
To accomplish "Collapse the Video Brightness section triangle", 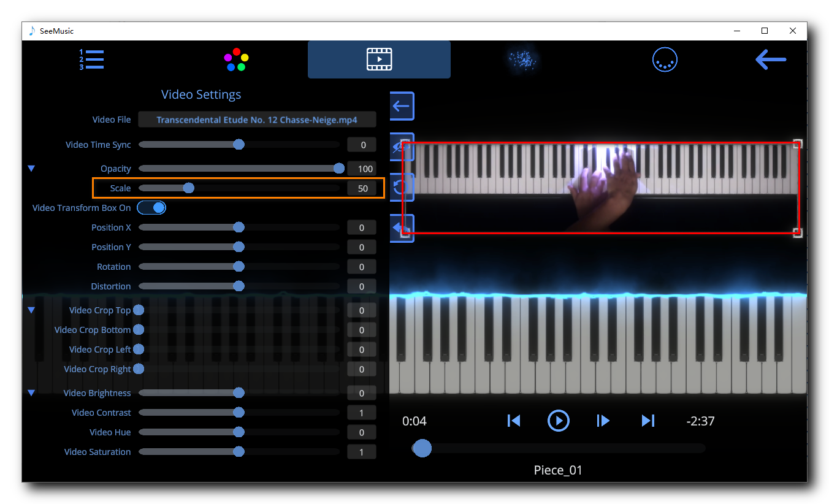I will [x=31, y=392].
